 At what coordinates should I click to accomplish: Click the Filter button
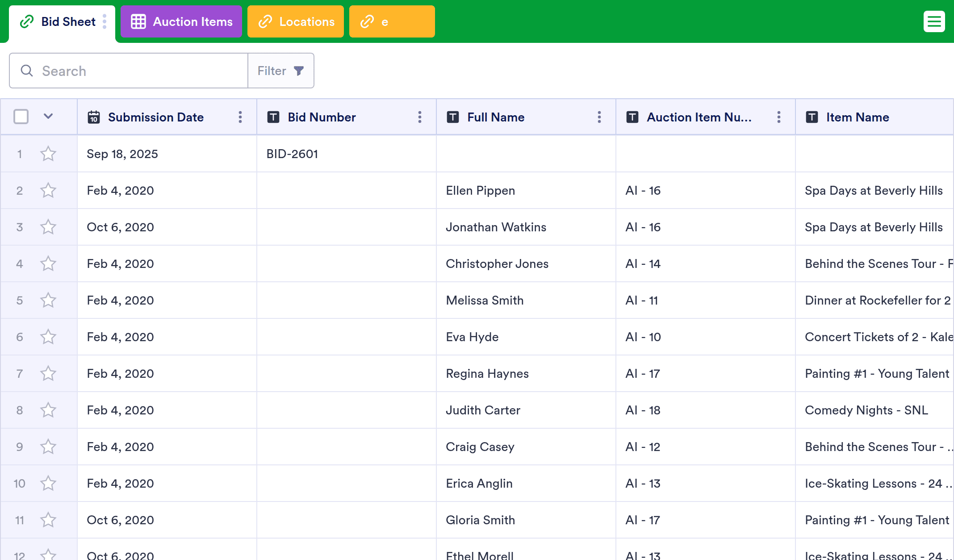click(x=280, y=71)
